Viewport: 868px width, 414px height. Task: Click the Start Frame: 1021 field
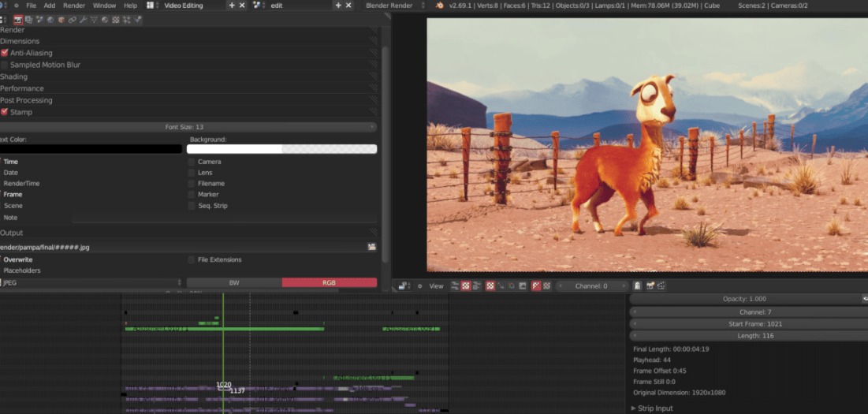[748, 324]
